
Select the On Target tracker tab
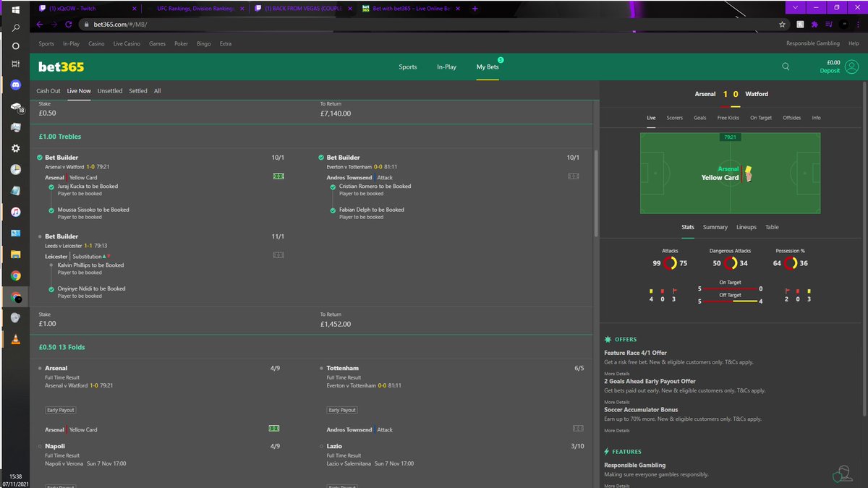760,117
